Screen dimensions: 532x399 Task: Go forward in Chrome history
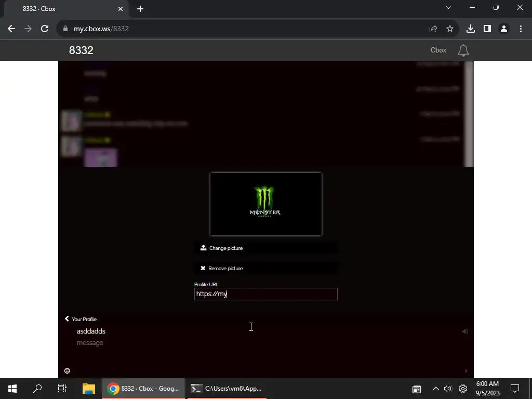point(28,29)
